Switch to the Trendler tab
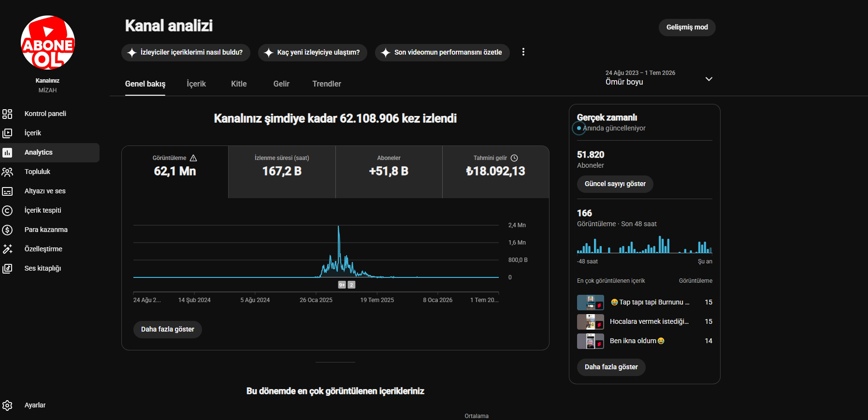868x420 pixels. point(327,84)
